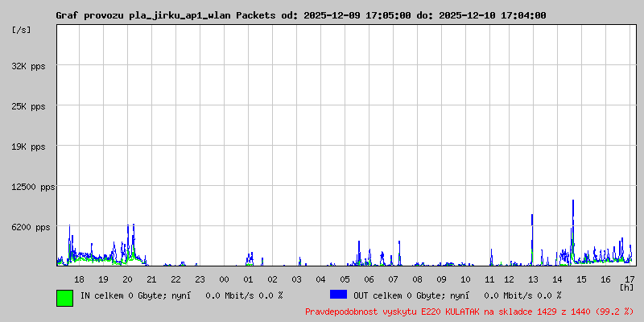Click the blue OUT legend color swatch
This screenshot has width=644, height=322.
coord(338,295)
